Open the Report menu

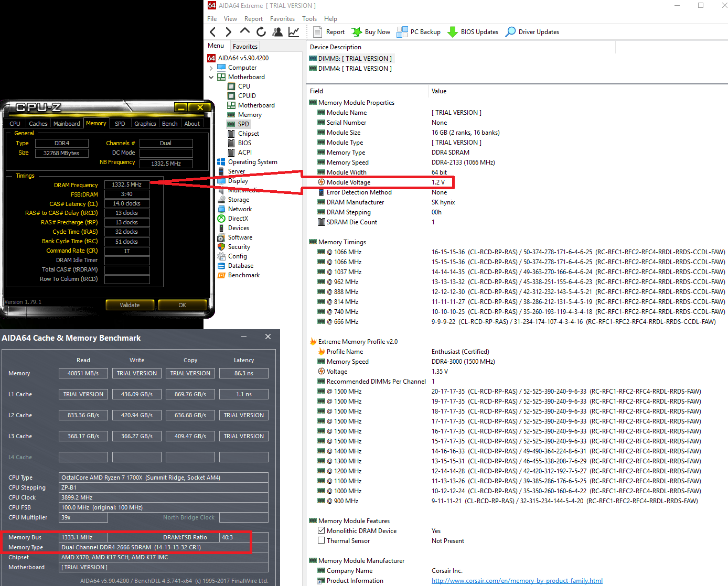tap(253, 18)
